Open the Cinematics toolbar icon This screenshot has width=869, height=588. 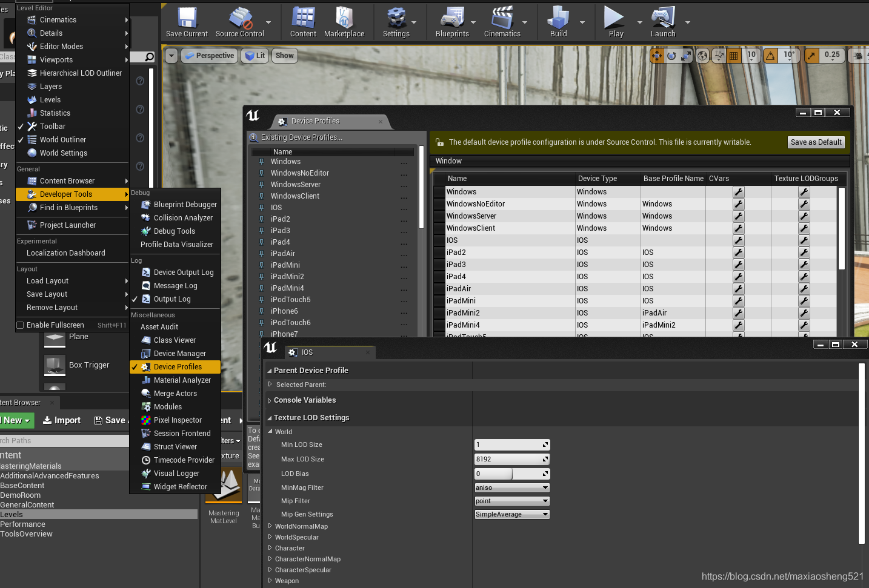coord(502,22)
